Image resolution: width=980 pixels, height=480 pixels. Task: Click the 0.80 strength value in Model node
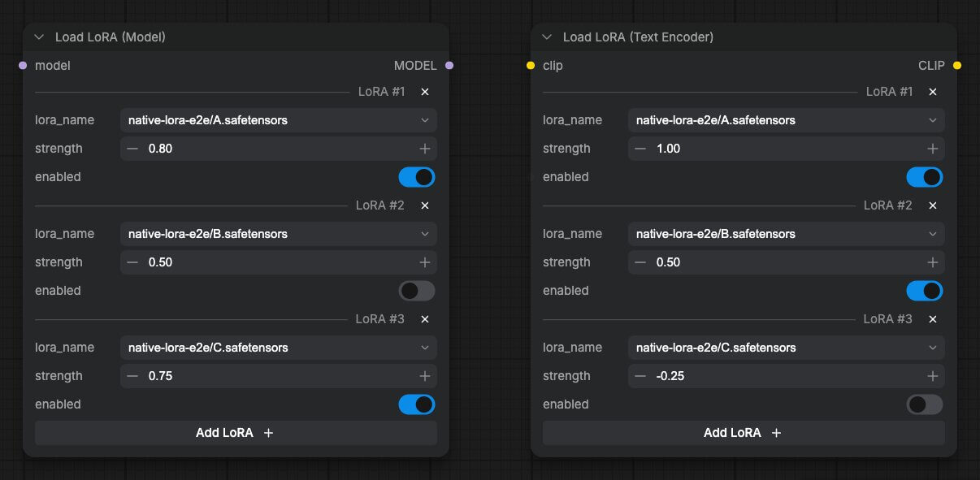click(160, 149)
